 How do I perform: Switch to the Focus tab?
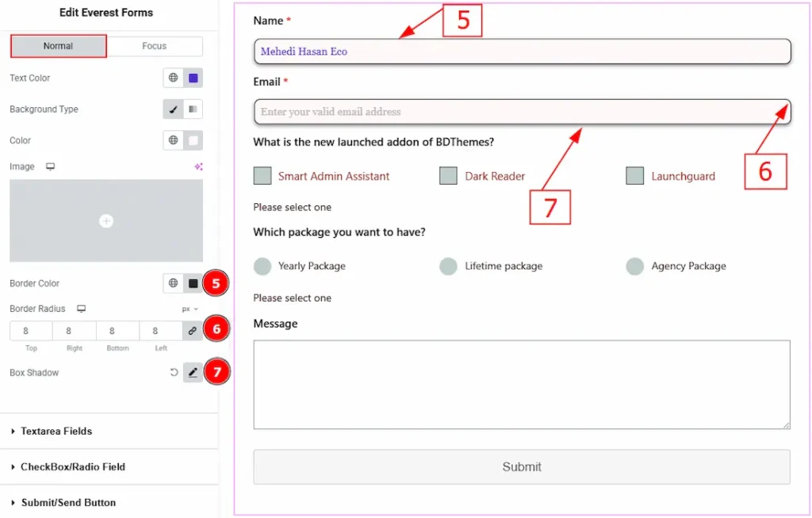click(x=154, y=46)
